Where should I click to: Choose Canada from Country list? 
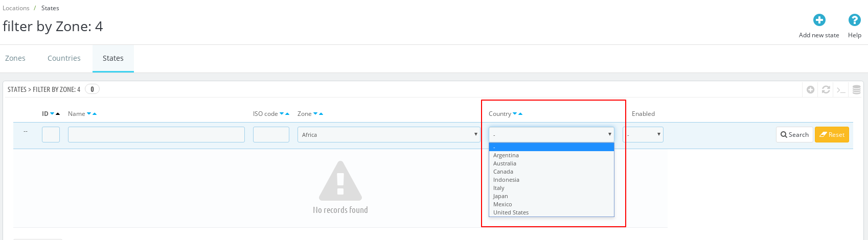[552, 172]
